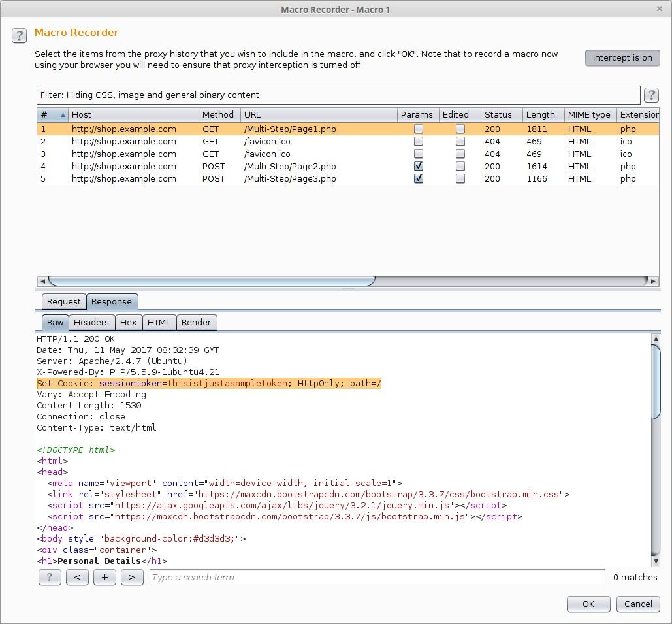Image resolution: width=672 pixels, height=624 pixels.
Task: Go to previous search match
Action: [77, 577]
